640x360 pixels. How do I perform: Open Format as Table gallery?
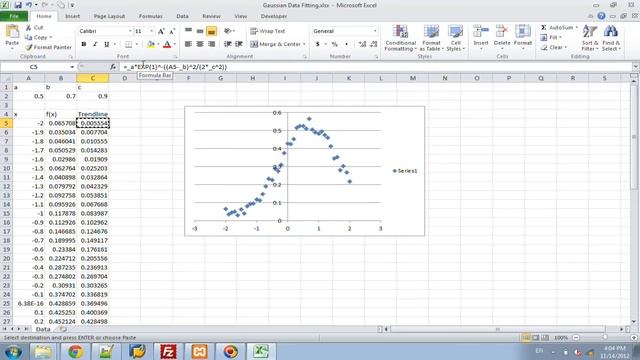click(x=431, y=38)
